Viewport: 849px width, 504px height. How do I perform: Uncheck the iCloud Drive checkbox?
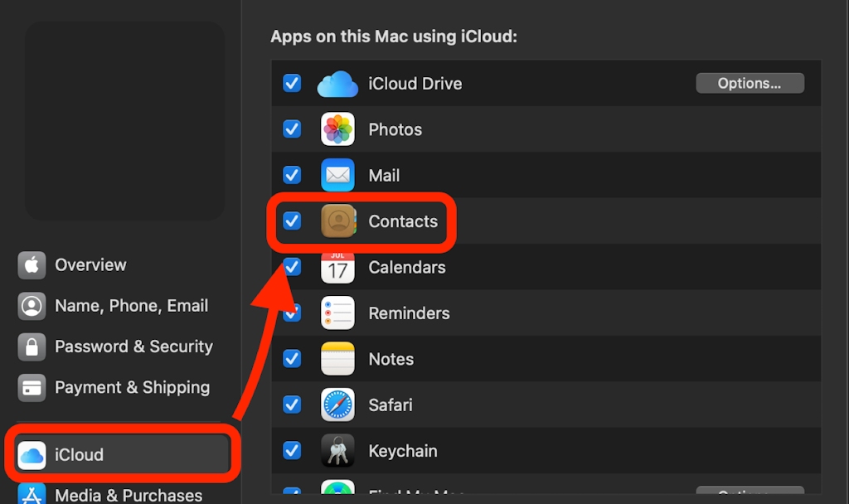pyautogui.click(x=292, y=84)
